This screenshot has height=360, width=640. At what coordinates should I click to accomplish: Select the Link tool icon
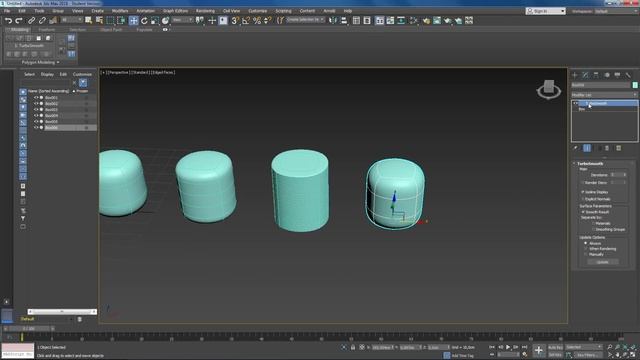coord(31,20)
